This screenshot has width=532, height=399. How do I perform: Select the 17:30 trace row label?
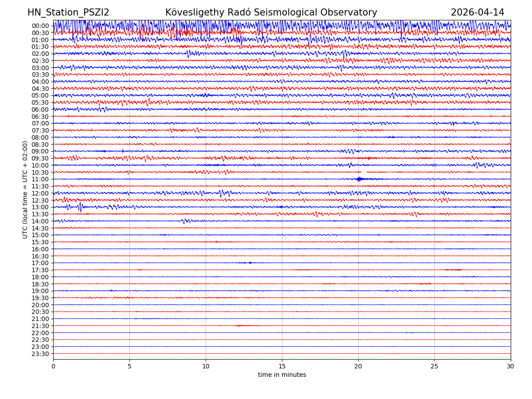40,270
